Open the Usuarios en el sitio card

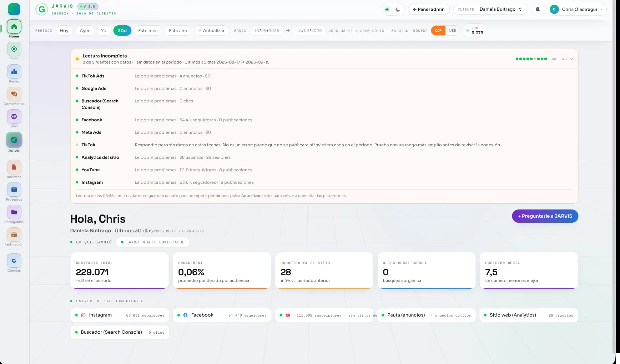click(x=324, y=271)
